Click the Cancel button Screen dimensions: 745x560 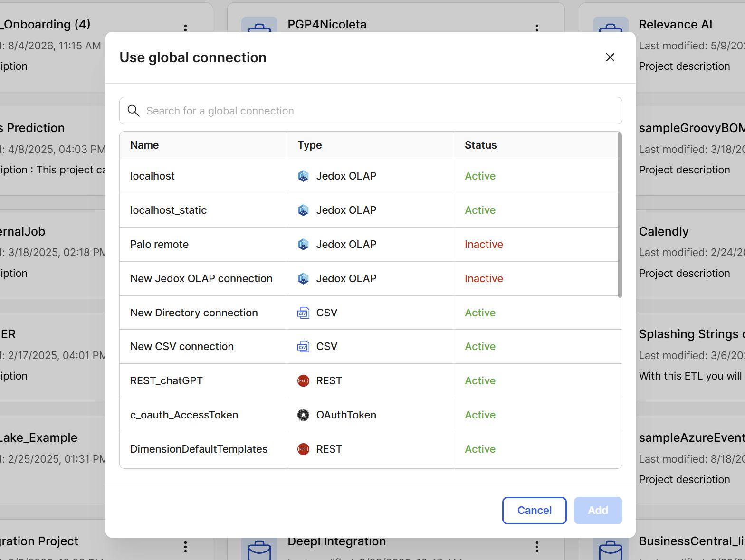[535, 511]
